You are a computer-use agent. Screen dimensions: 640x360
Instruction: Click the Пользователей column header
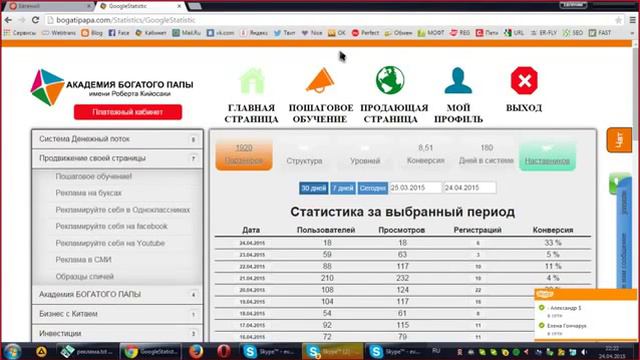[326, 230]
